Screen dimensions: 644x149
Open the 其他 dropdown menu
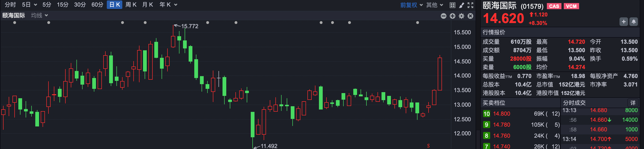pyautogui.click(x=434, y=5)
